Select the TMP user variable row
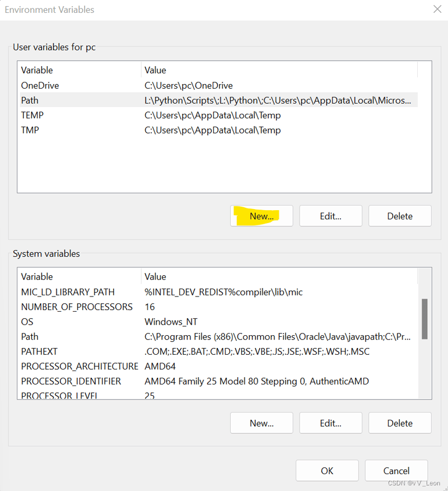Screen dimensions: 448x491 tap(219, 130)
